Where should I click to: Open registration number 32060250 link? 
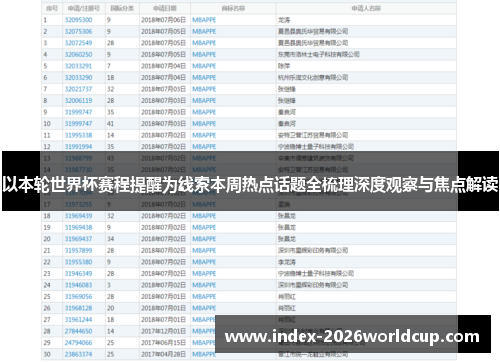pyautogui.click(x=78, y=55)
